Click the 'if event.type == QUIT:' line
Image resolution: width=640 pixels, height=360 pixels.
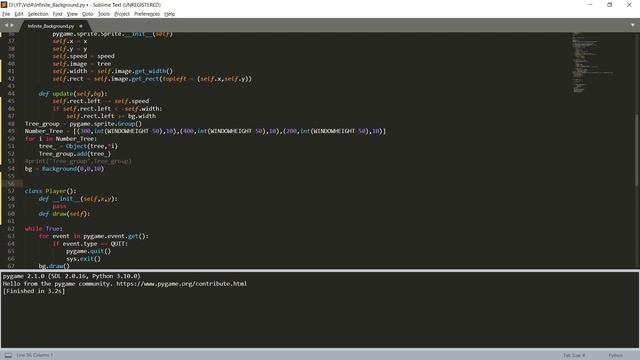pyautogui.click(x=90, y=244)
